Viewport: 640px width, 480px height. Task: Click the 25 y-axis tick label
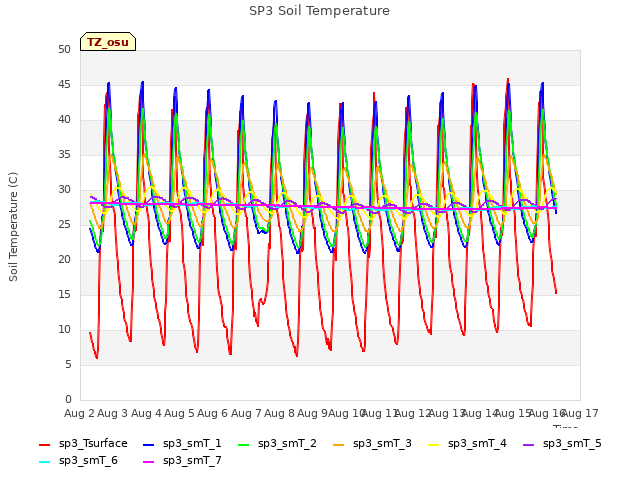64,224
